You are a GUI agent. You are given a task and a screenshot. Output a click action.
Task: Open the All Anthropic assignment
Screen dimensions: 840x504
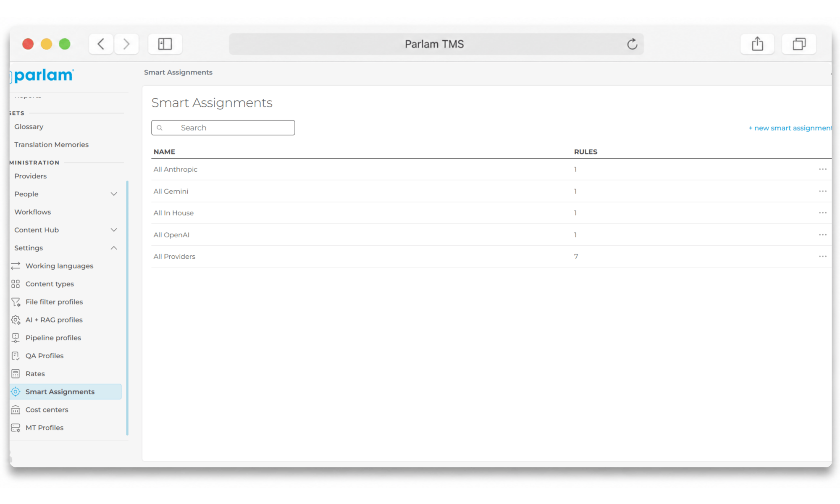(x=175, y=169)
